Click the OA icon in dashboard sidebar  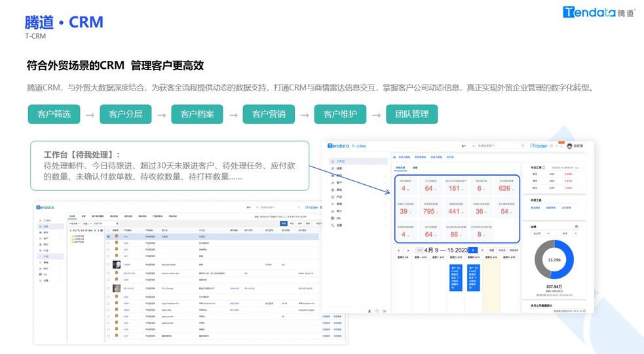(x=333, y=218)
